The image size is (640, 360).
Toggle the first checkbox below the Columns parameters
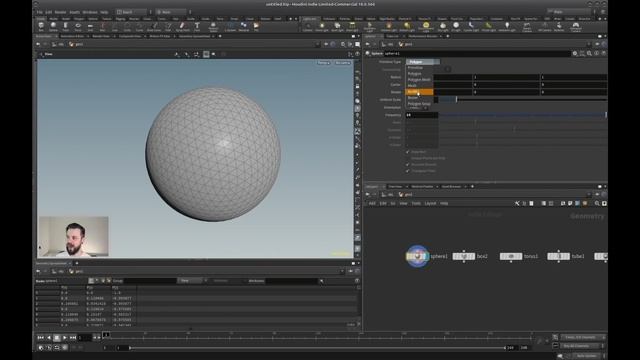tap(407, 152)
